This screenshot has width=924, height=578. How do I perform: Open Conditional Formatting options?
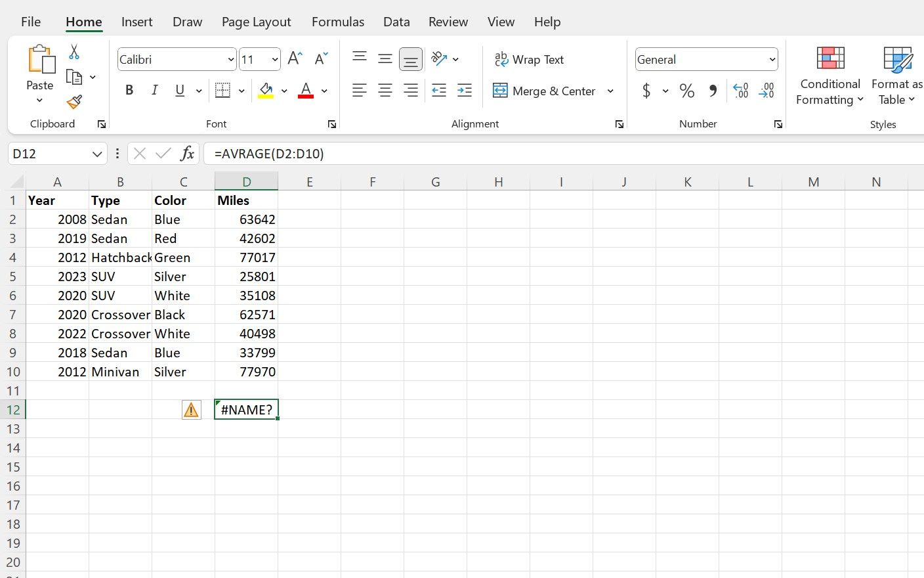[x=829, y=76]
